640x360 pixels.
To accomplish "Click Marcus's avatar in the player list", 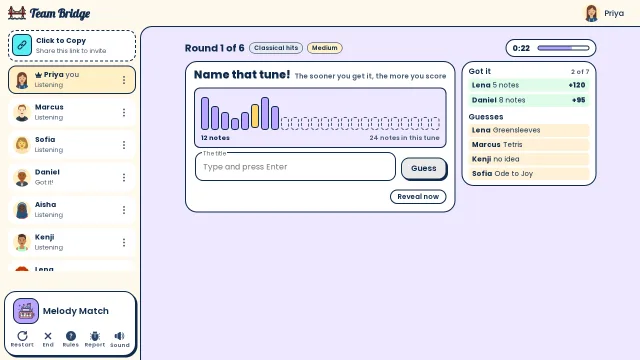I will (x=22, y=112).
